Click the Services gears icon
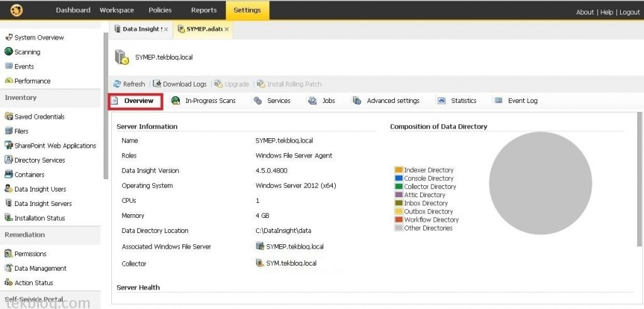Image resolution: width=644 pixels, height=309 pixels. [x=258, y=100]
